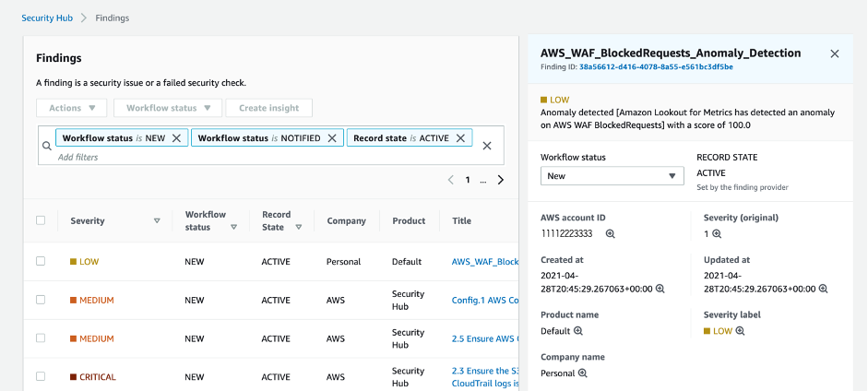Viewport: 868px width, 391px height.
Task: Check the 2.5 Ensure MEDIUM finding row
Action: (x=41, y=338)
